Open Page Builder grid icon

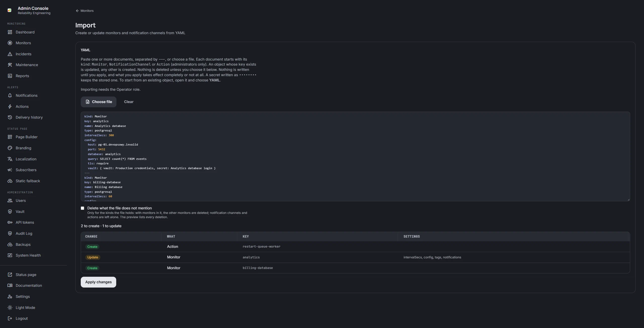10,137
